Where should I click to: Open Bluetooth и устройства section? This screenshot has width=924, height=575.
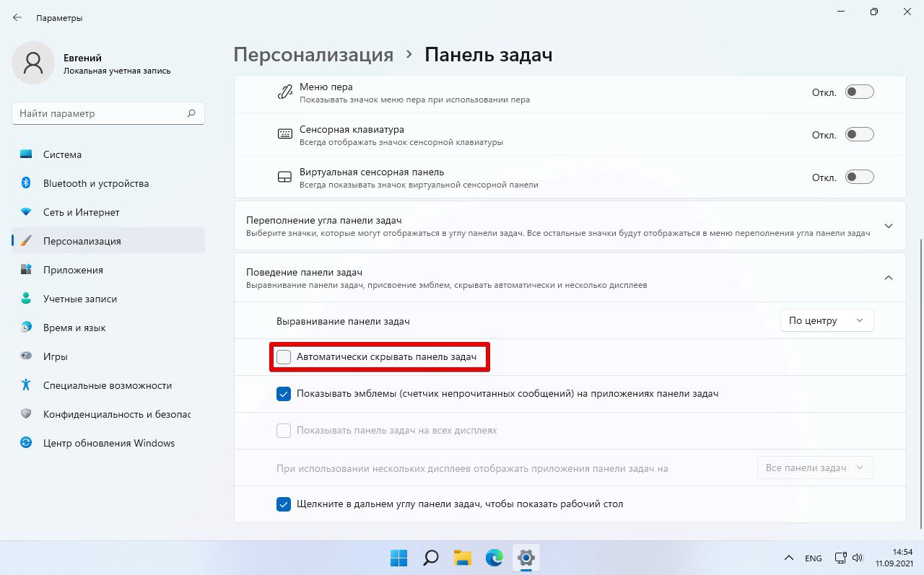tap(108, 183)
